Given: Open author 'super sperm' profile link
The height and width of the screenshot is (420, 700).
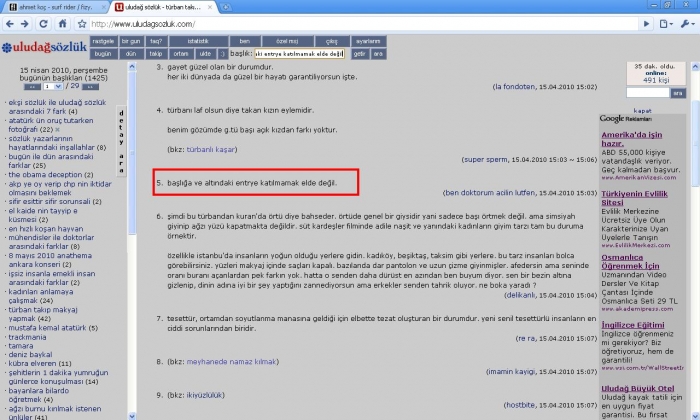Looking at the screenshot, I should tap(486, 159).
